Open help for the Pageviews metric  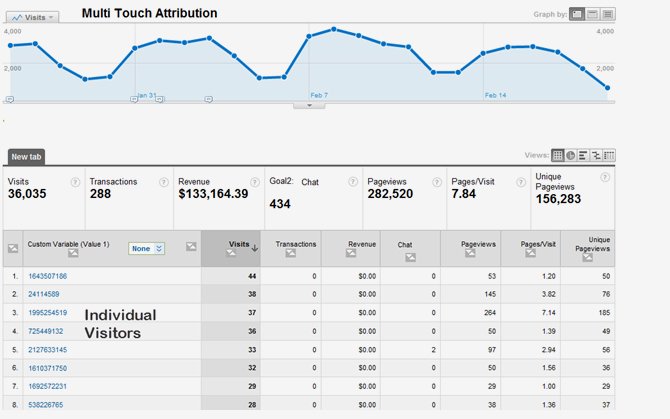(x=437, y=182)
